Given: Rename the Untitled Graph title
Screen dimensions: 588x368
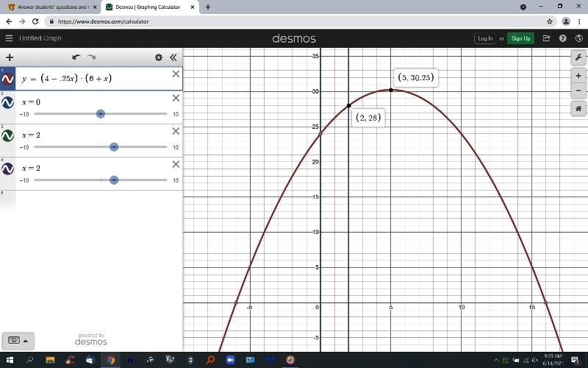Looking at the screenshot, I should tap(40, 38).
